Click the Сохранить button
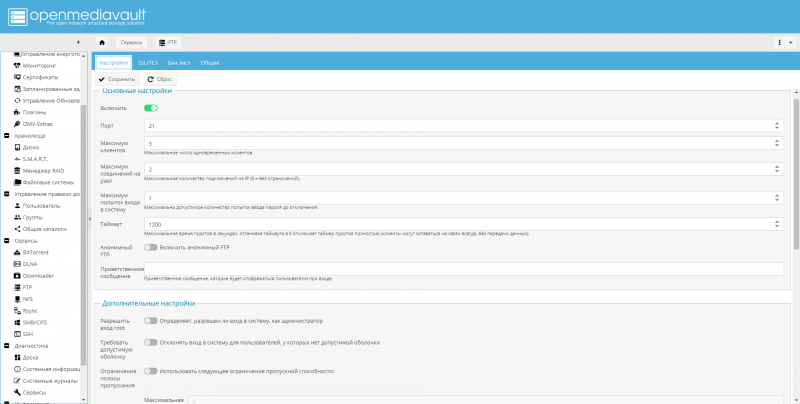 point(117,79)
